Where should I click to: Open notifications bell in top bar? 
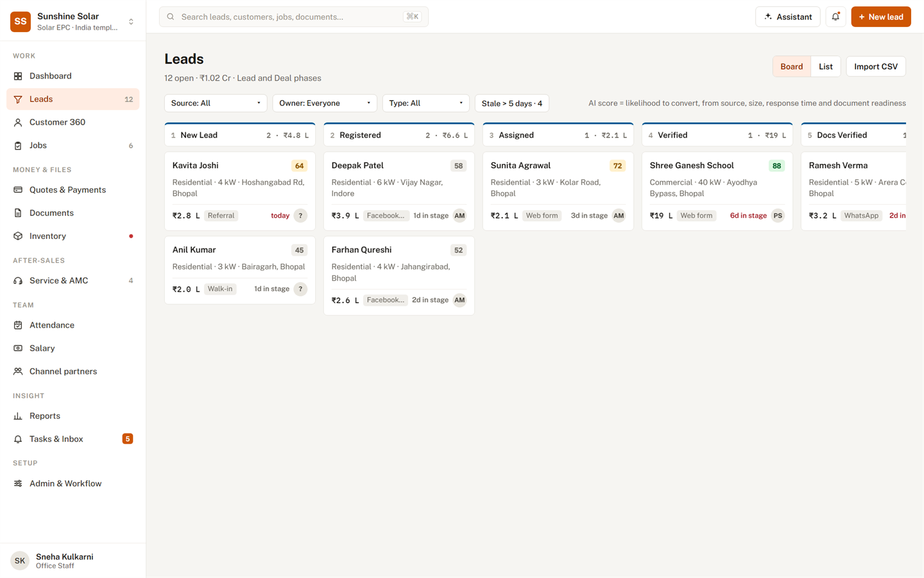[x=835, y=17]
